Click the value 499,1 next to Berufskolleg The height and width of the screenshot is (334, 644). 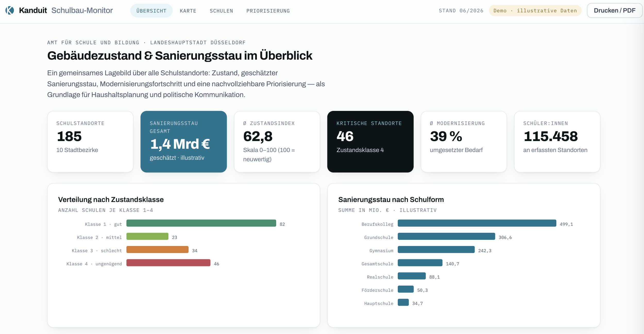click(x=566, y=224)
